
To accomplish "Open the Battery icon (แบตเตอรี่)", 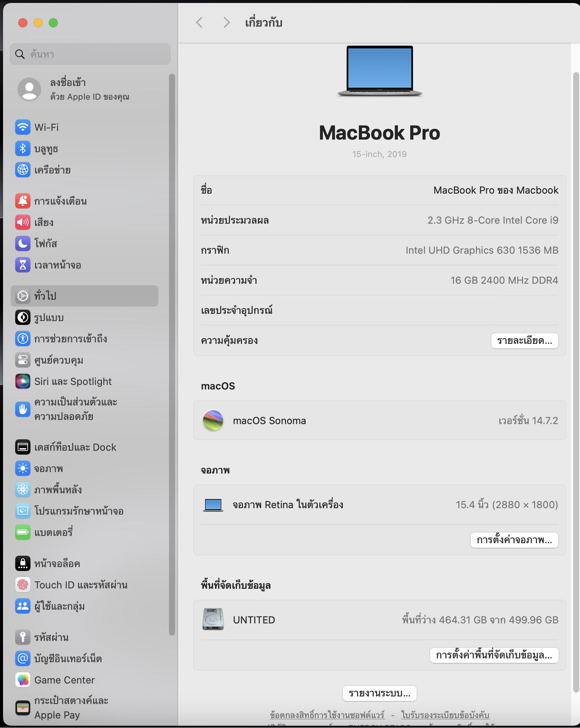I will pos(23,532).
